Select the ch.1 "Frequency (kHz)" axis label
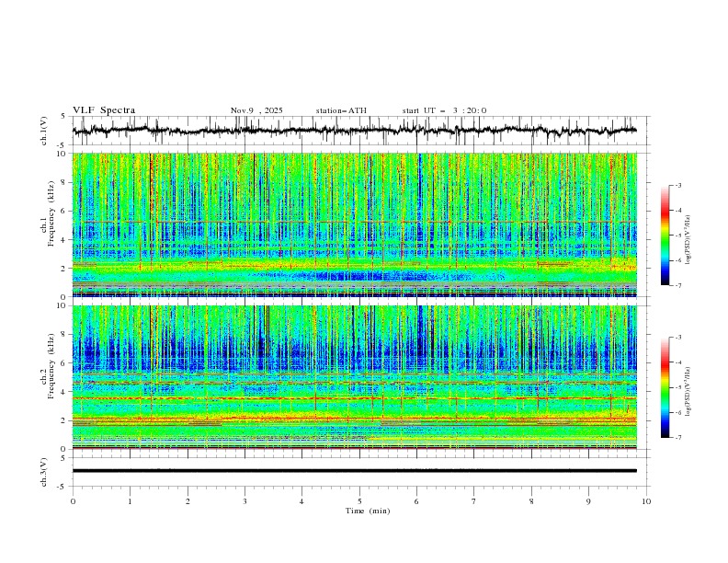Viewport: 728px width, 563px height. click(x=51, y=213)
